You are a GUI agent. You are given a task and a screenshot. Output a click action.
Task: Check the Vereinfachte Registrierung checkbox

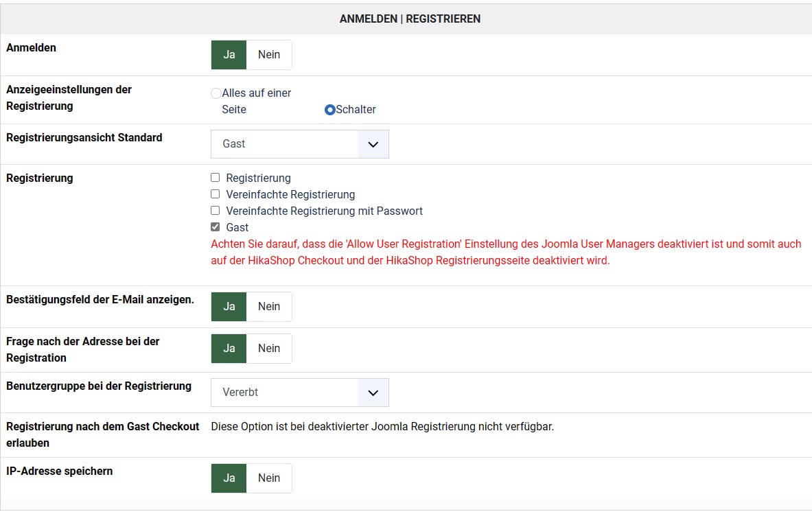click(216, 194)
